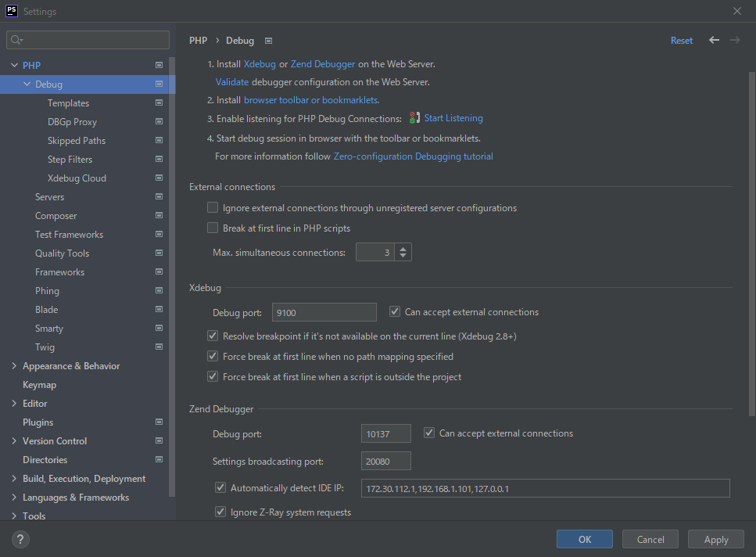
Task: Click the back arrow navigation icon
Action: pyautogui.click(x=714, y=40)
